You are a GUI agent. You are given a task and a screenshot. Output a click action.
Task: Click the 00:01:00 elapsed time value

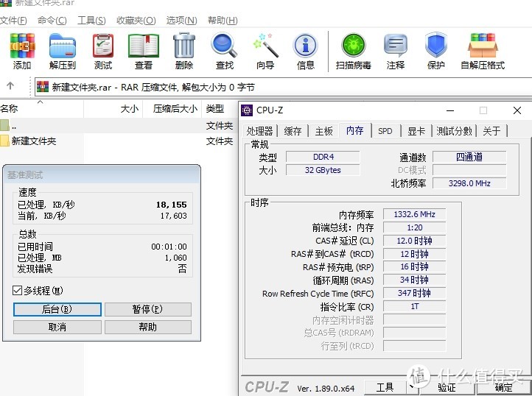(x=169, y=247)
